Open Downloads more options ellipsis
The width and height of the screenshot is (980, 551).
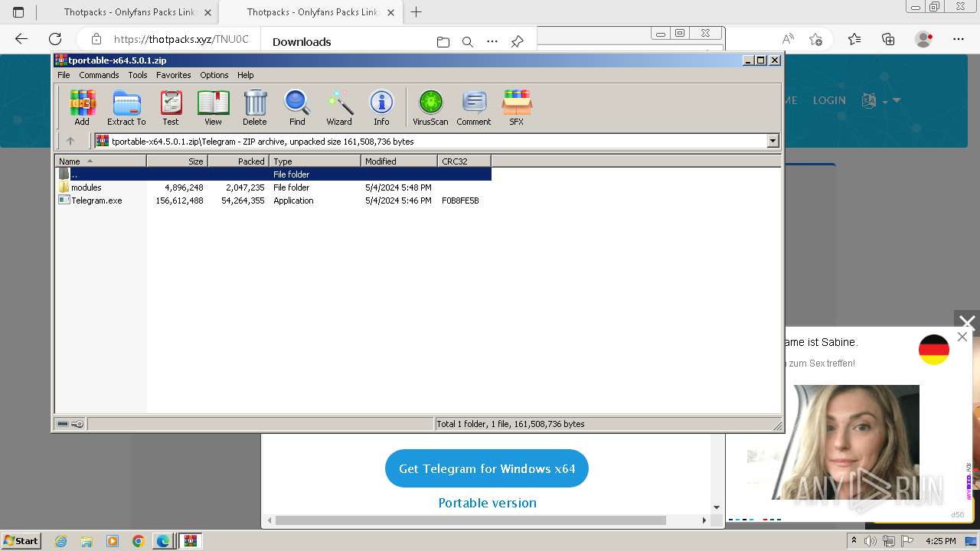[x=492, y=42]
